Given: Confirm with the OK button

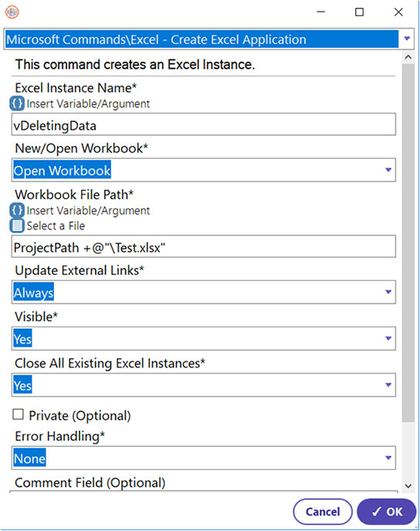Looking at the screenshot, I should [387, 512].
